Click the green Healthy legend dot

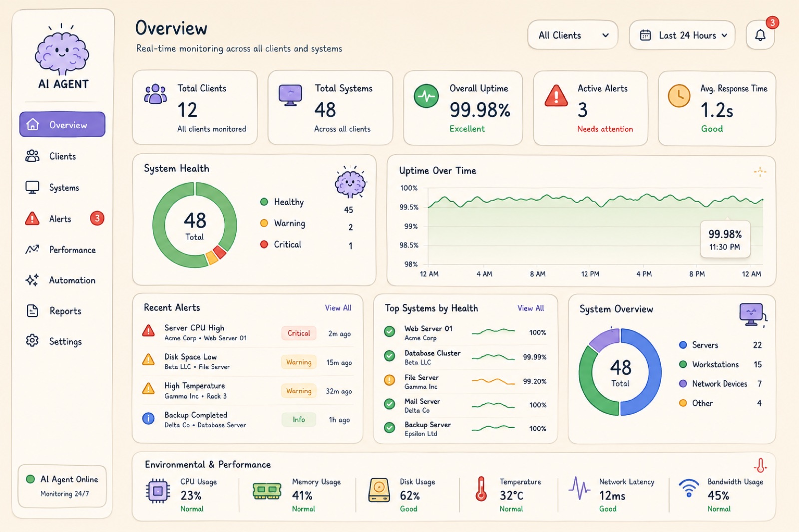(264, 202)
